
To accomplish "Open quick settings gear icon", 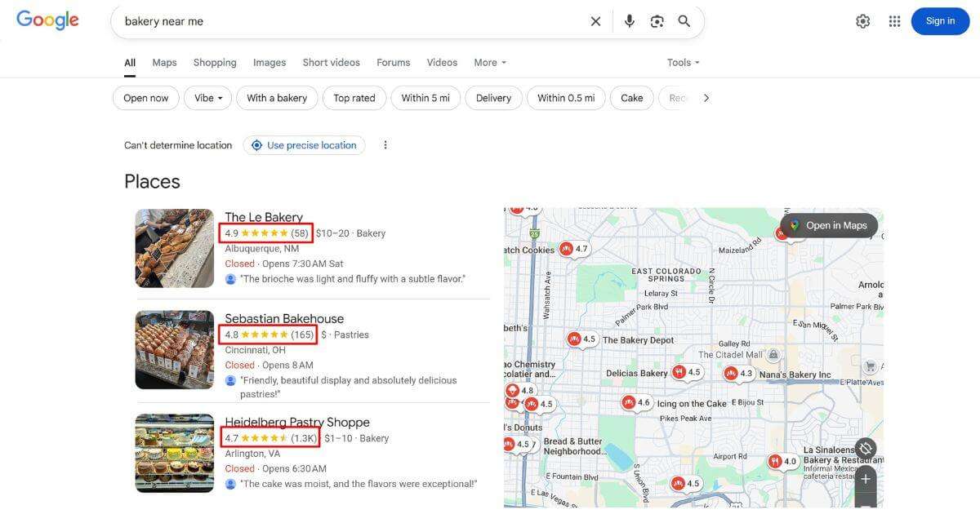I will [x=862, y=20].
